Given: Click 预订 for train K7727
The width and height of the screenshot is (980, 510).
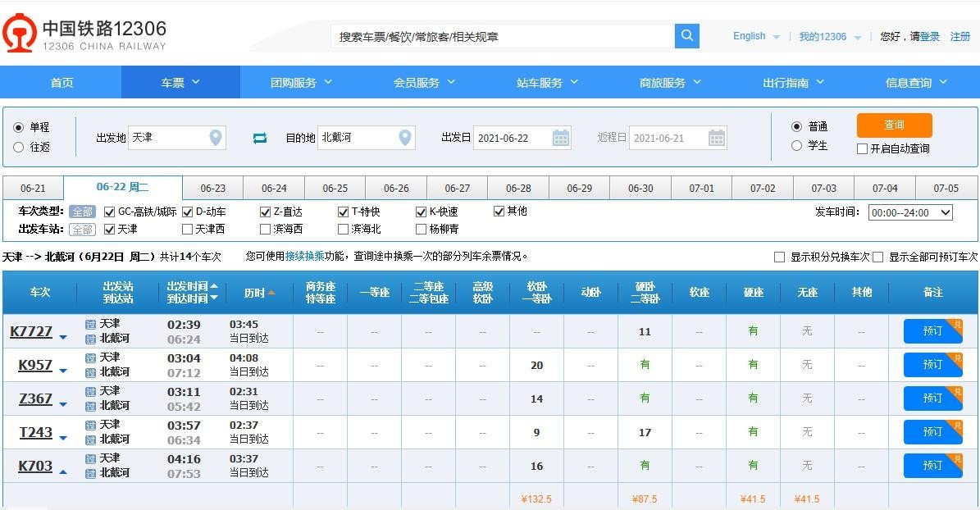Looking at the screenshot, I should pyautogui.click(x=932, y=330).
